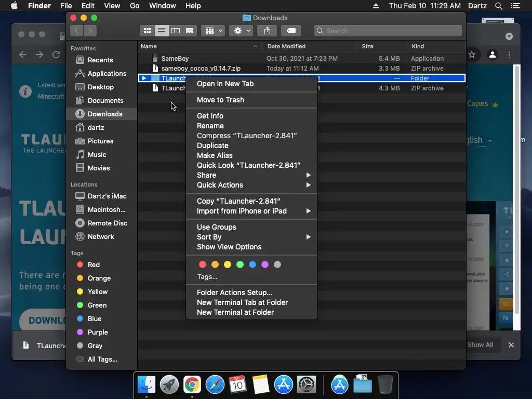
Task: Choose Show View Options
Action: [251, 247]
